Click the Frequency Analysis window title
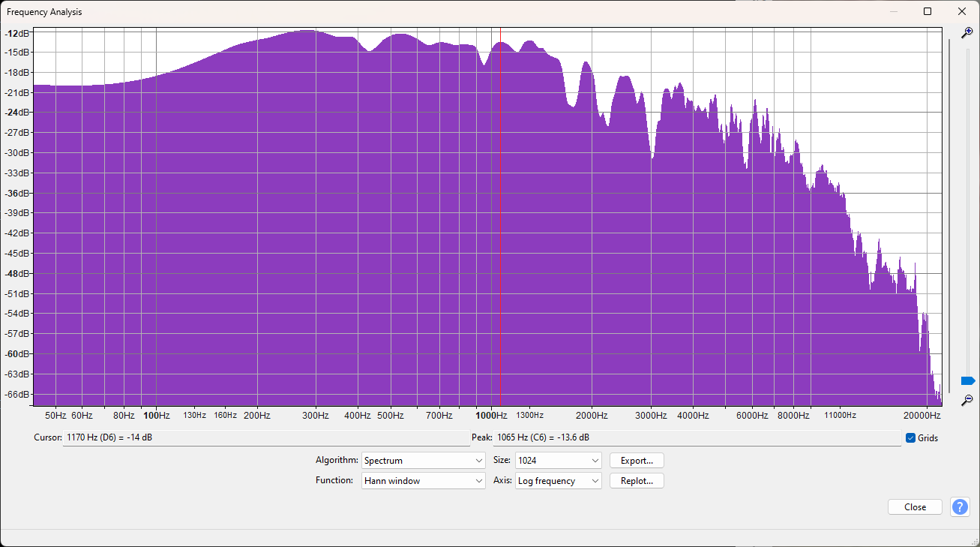 (x=44, y=12)
